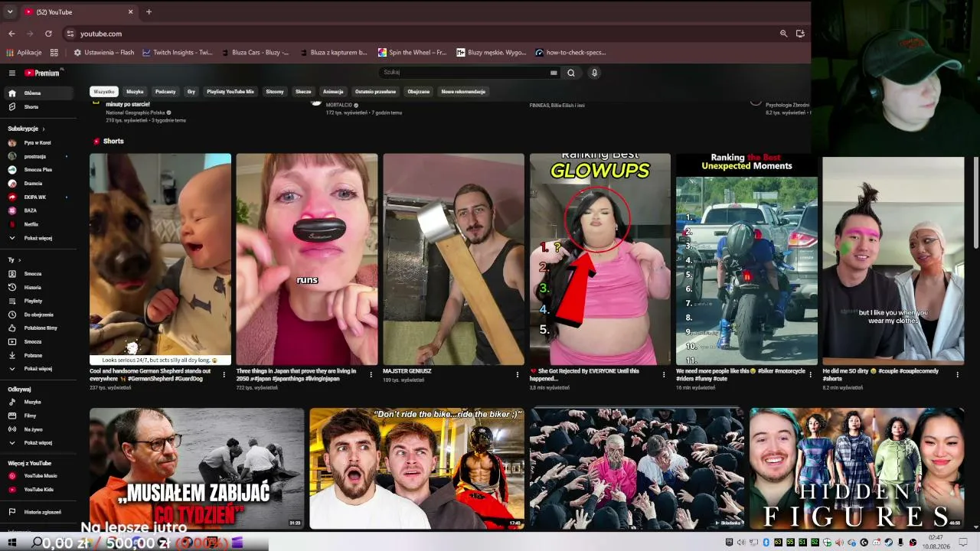The height and width of the screenshot is (551, 980).
Task: Explore Na żywo live streams
Action: tap(38, 429)
